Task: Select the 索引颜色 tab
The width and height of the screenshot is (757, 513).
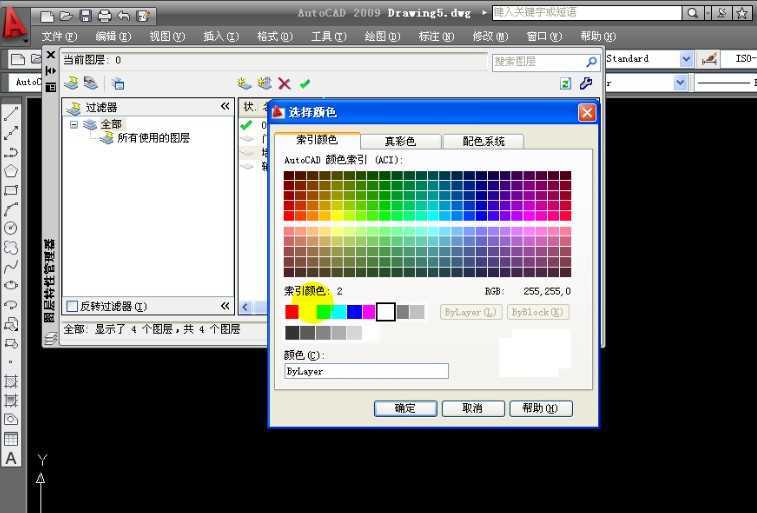Action: tap(317, 140)
